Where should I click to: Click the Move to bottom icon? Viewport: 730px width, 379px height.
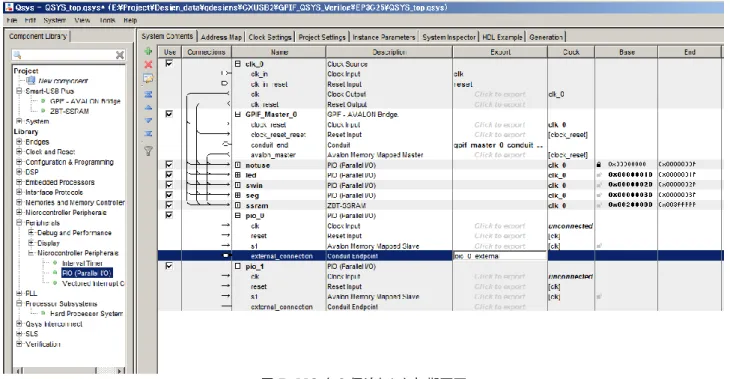click(x=148, y=134)
